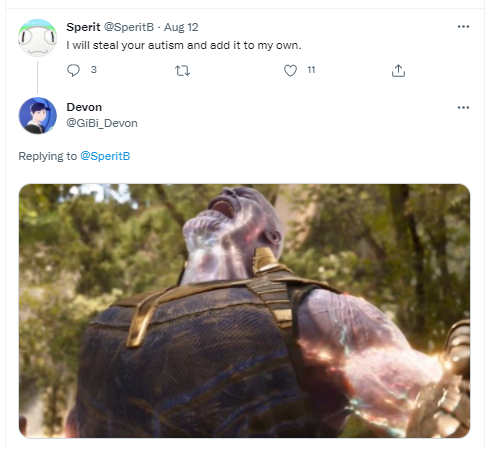The image size is (487, 449).
Task: View the reply count of 3
Action: pyautogui.click(x=94, y=70)
